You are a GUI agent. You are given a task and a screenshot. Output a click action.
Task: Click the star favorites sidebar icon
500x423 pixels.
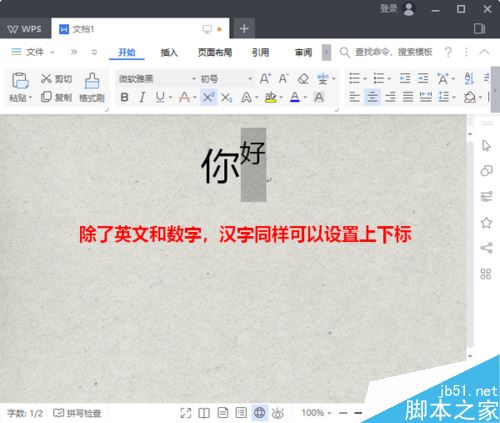tap(486, 222)
